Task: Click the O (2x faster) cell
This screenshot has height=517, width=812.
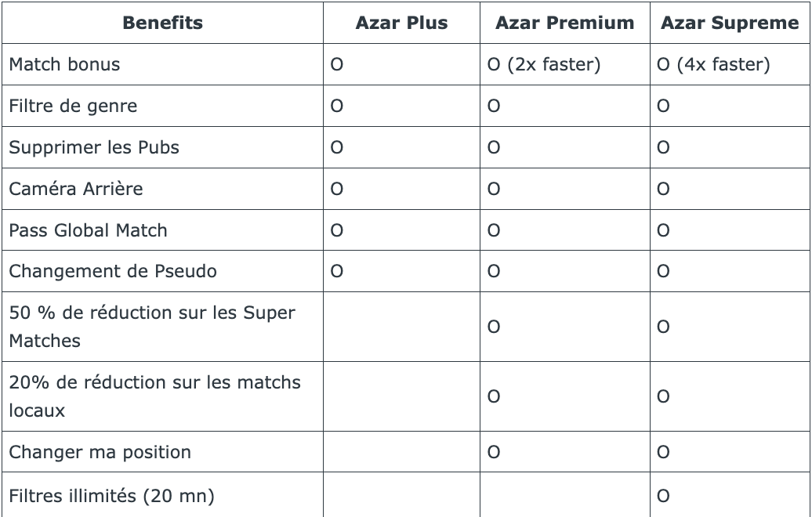Action: click(x=544, y=64)
